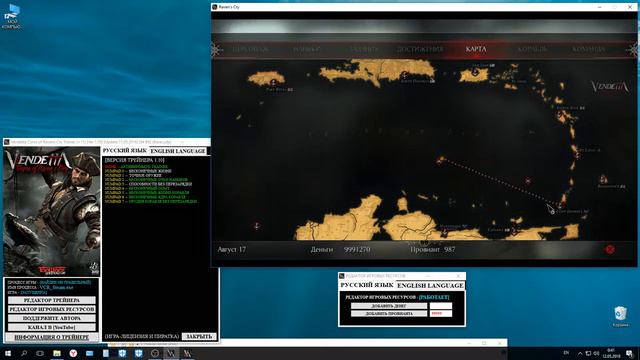
Task: Switch to the trainer taskbar icon
Action: (187, 353)
